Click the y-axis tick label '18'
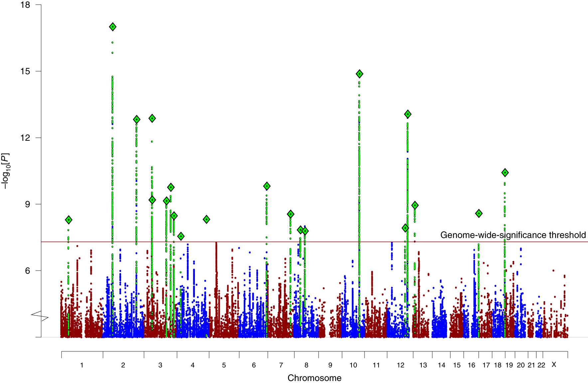The height and width of the screenshot is (383, 588). [25, 5]
